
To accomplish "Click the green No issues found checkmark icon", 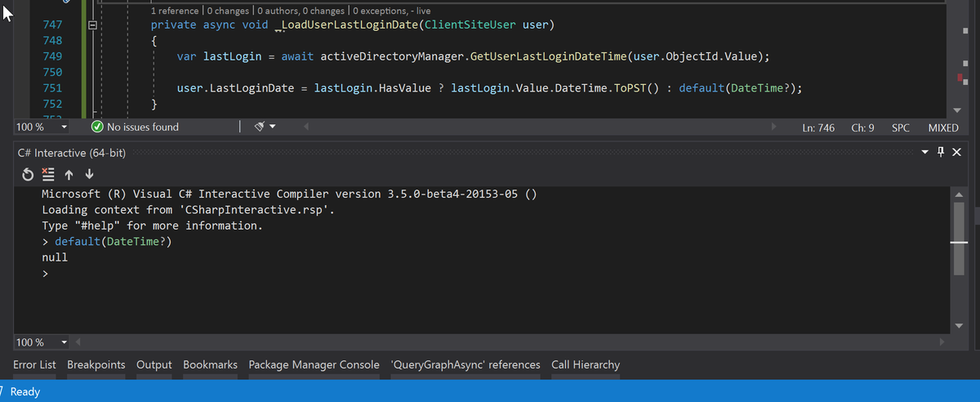I will pos(97,127).
